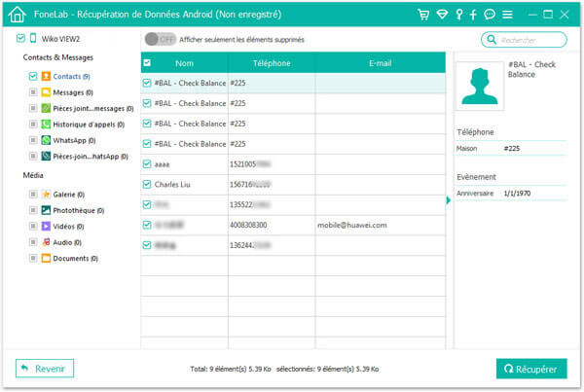
Task: Click the home icon in title bar
Action: click(x=18, y=15)
